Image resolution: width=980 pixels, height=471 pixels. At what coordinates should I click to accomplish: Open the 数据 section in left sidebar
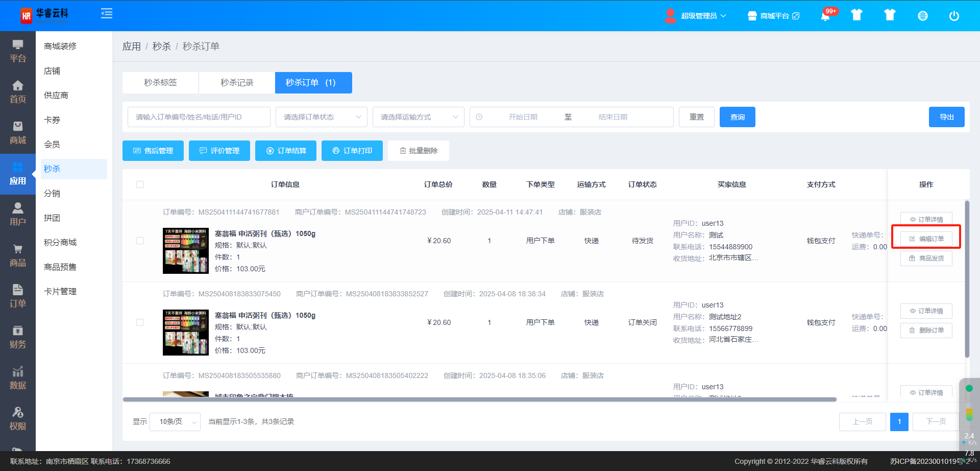point(18,378)
